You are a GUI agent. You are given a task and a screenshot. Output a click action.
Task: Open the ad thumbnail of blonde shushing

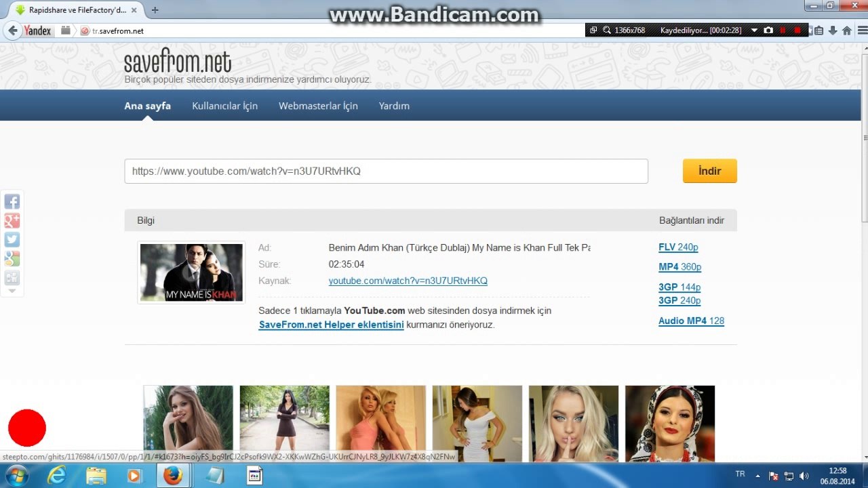574,424
